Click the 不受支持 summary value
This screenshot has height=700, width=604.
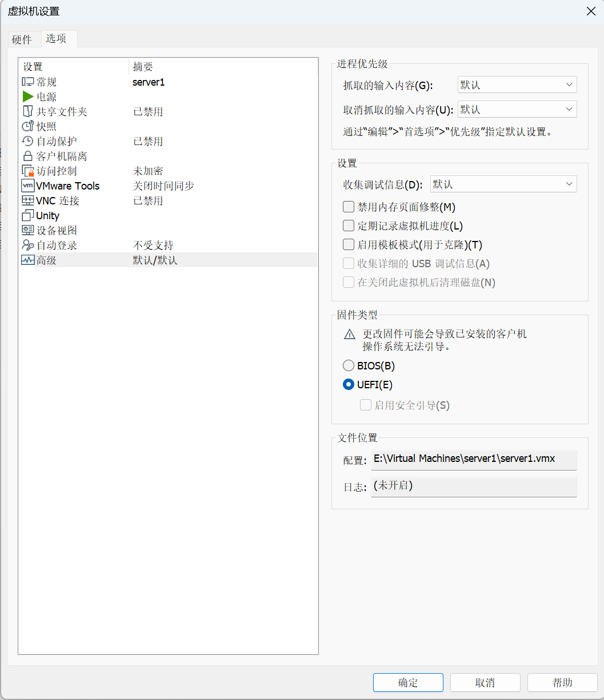click(x=154, y=246)
